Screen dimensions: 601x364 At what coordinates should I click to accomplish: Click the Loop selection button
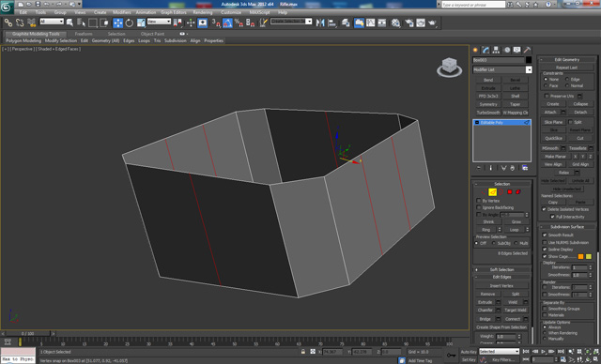point(514,230)
